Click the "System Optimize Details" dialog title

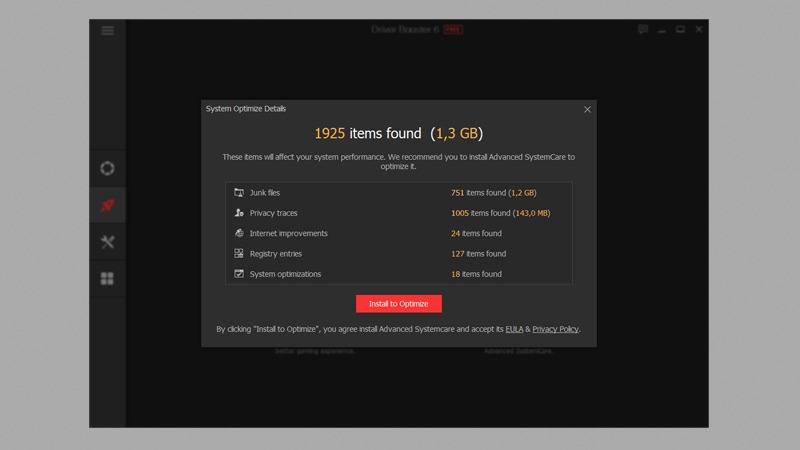pyautogui.click(x=246, y=109)
